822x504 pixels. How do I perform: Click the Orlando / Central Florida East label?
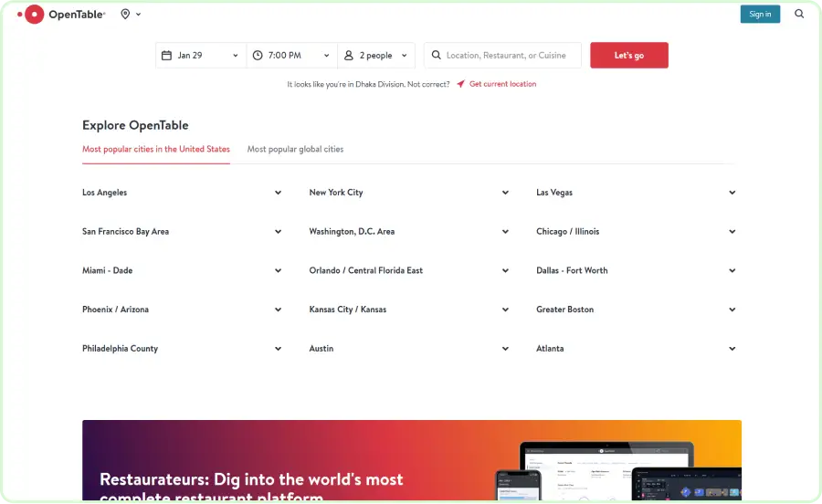(x=366, y=271)
